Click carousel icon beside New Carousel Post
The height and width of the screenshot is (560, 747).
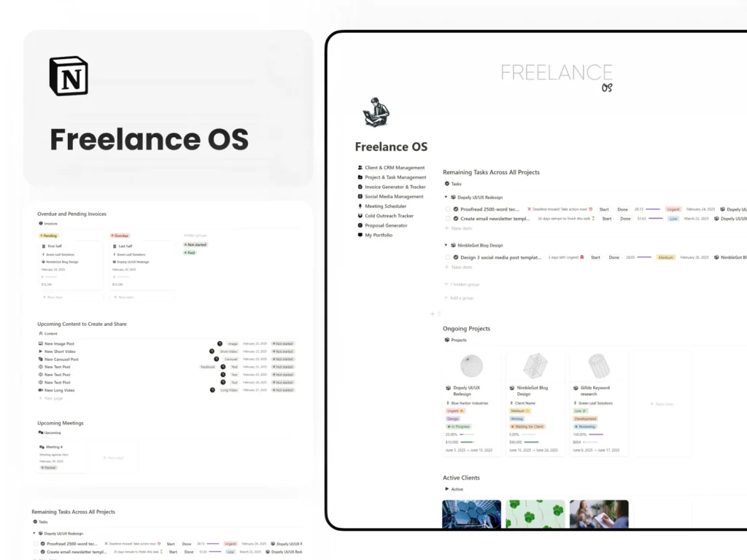click(41, 359)
